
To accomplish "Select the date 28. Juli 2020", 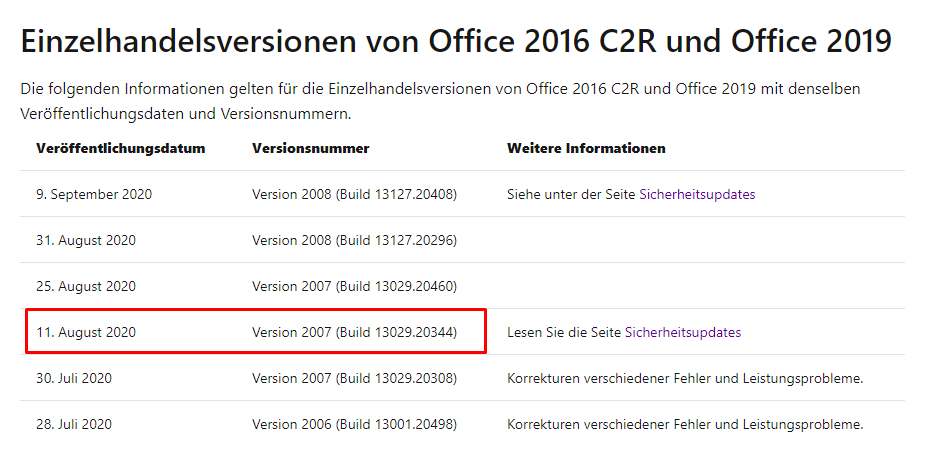I will [73, 425].
